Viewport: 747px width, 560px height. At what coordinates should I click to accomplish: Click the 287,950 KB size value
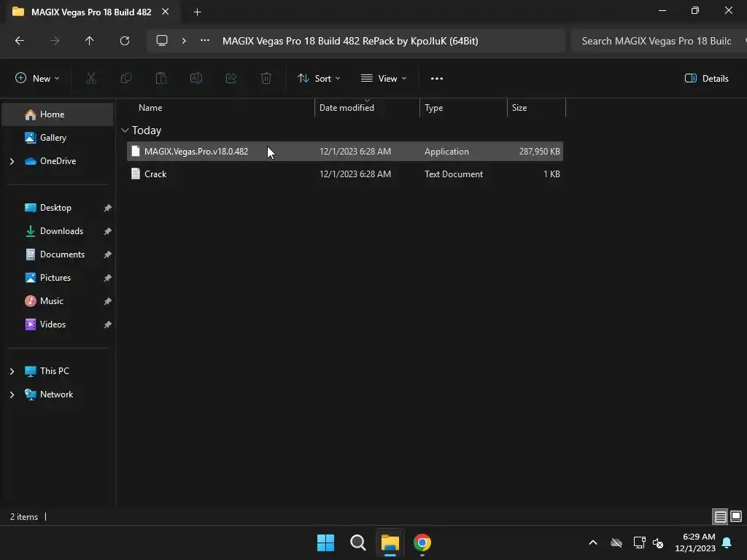pyautogui.click(x=539, y=152)
